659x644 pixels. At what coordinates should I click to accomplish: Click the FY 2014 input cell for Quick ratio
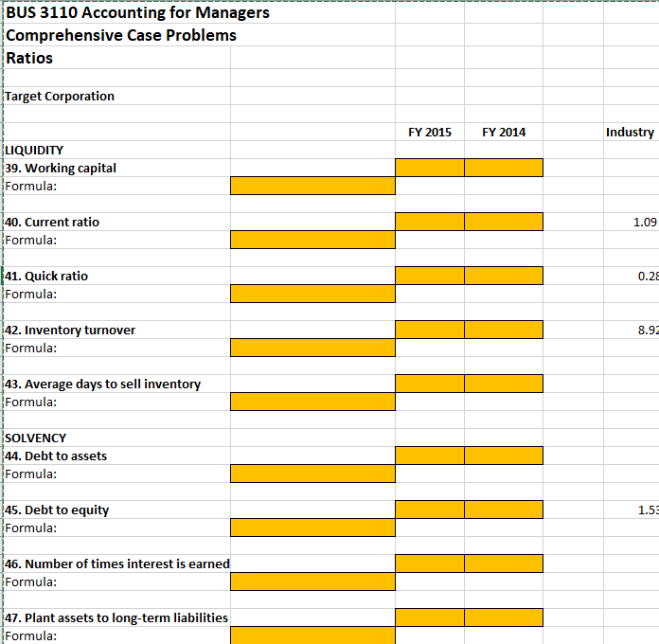(504, 276)
